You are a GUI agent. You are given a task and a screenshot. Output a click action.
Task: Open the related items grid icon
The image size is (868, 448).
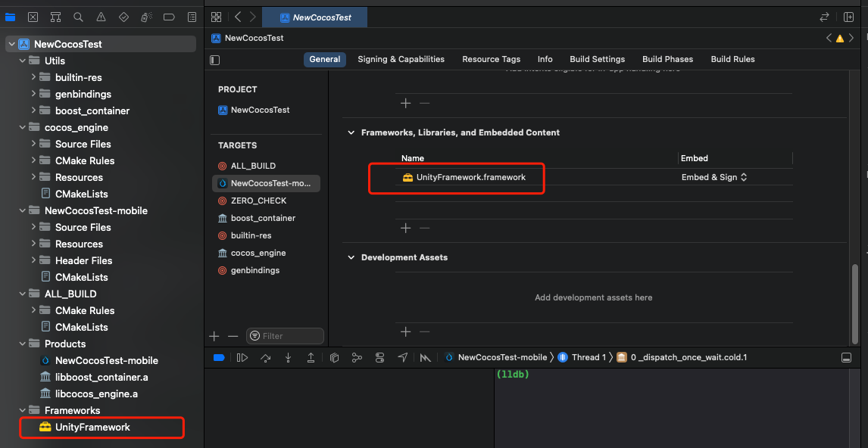(217, 17)
